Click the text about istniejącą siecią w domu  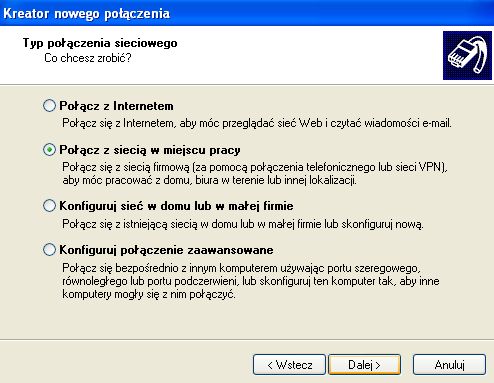pos(243,224)
